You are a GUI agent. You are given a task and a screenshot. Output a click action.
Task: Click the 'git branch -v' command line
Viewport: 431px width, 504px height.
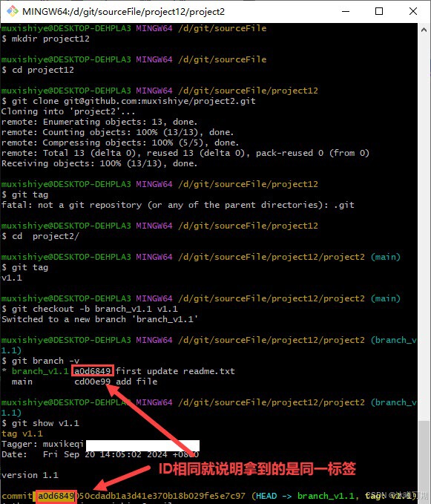[41, 361]
